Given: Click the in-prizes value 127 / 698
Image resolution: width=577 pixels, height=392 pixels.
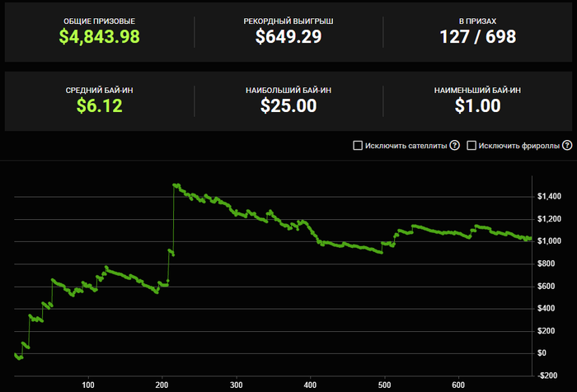Looking at the screenshot, I should 477,36.
